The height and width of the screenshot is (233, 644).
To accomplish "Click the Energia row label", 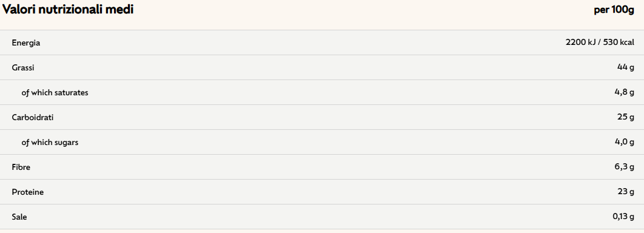I will 26,42.
